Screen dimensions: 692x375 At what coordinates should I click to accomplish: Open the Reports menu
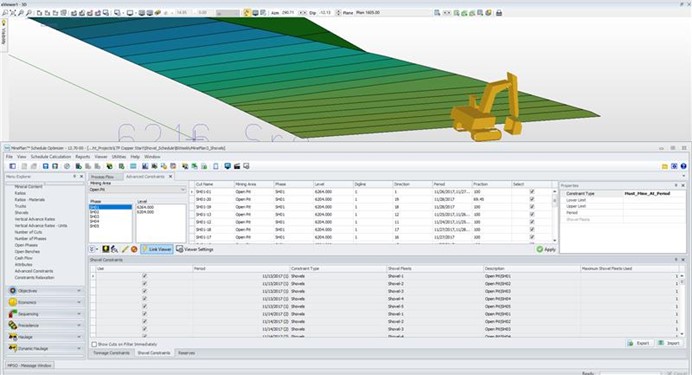pyautogui.click(x=83, y=157)
